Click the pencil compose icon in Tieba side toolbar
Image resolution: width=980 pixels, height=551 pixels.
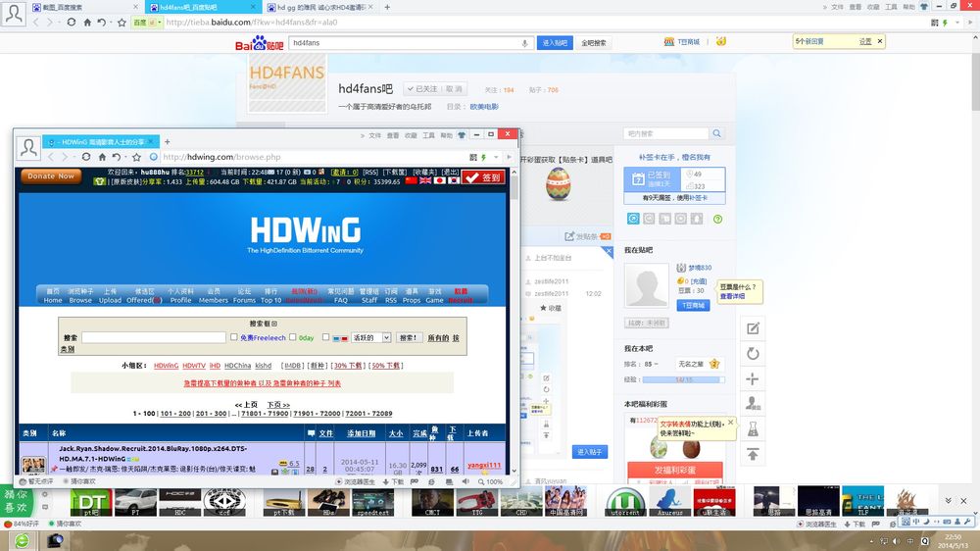click(x=753, y=328)
